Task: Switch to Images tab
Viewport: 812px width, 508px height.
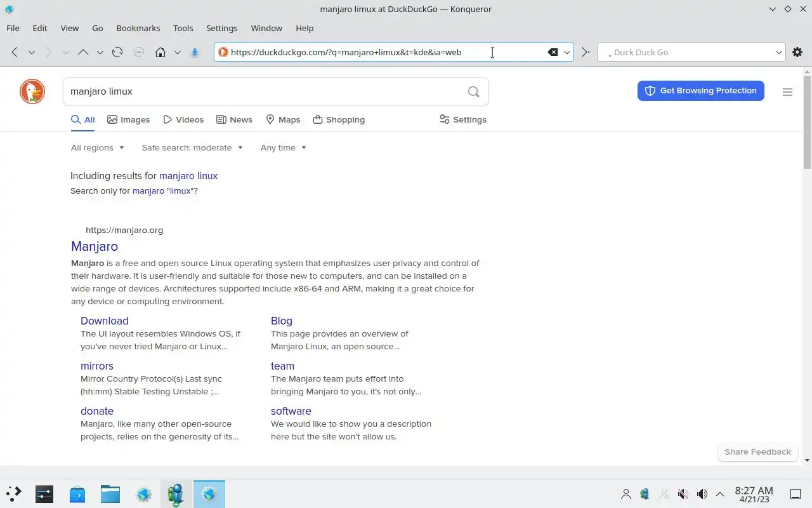Action: [x=129, y=119]
